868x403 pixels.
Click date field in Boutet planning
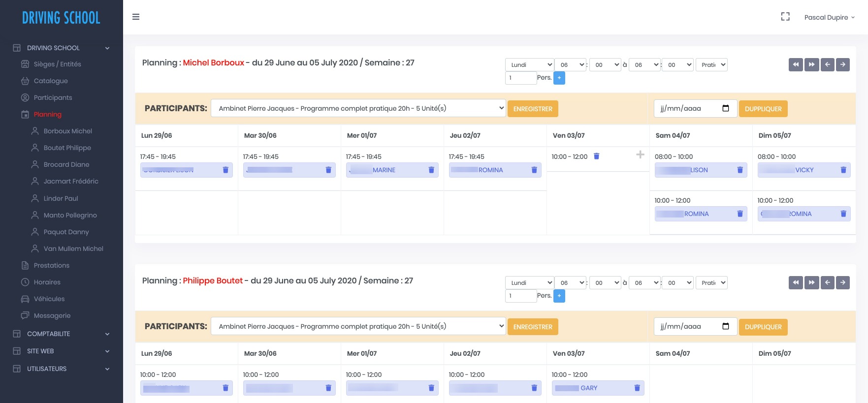(695, 326)
